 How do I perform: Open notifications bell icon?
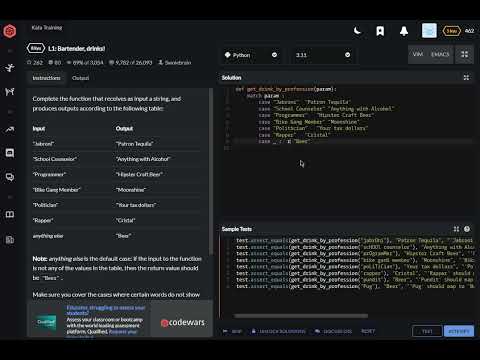coord(404,31)
